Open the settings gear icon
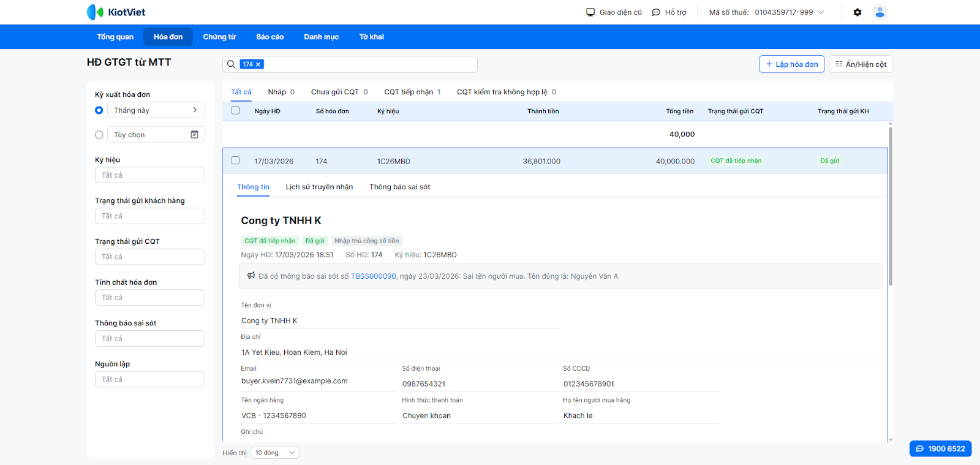Screen dimensions: 980x465 tap(857, 12)
